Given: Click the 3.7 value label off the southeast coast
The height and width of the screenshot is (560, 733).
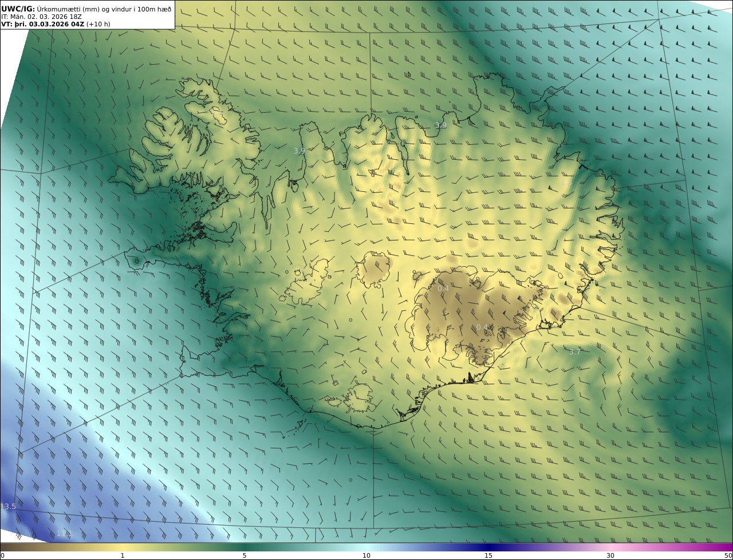Looking at the screenshot, I should (574, 352).
